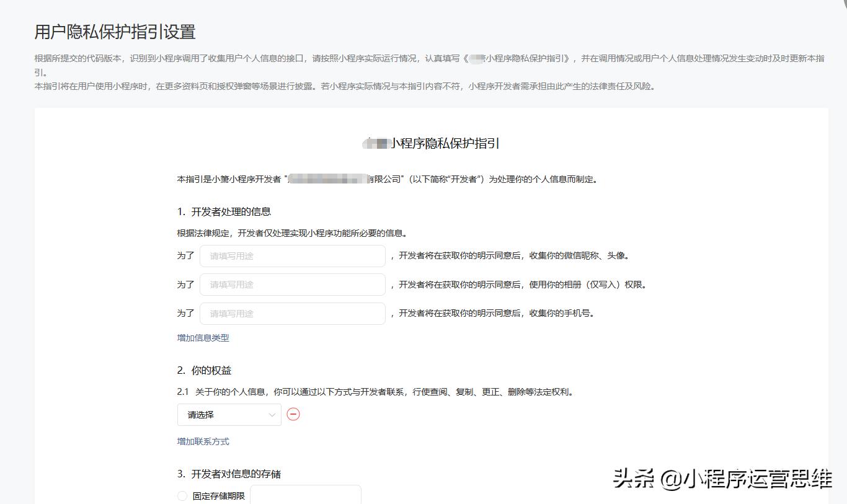Click the text 收集你的微信昵称、头像

point(579,255)
